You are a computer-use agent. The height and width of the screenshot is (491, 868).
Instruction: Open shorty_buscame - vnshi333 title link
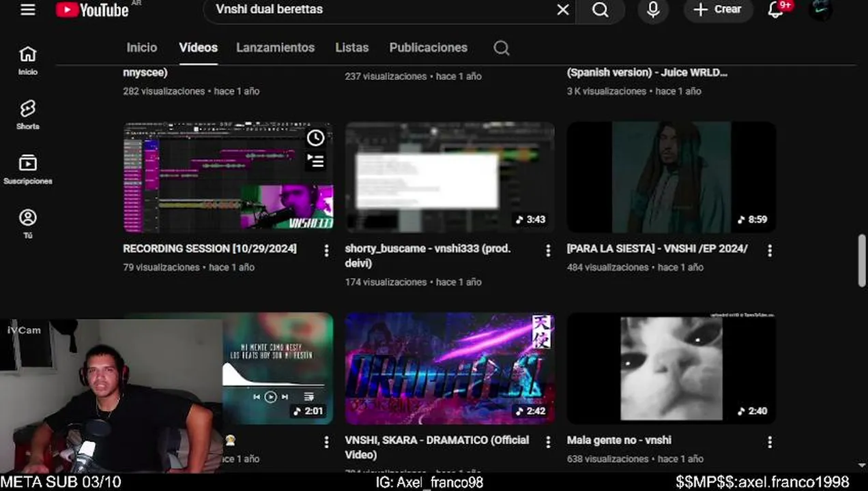[428, 256]
